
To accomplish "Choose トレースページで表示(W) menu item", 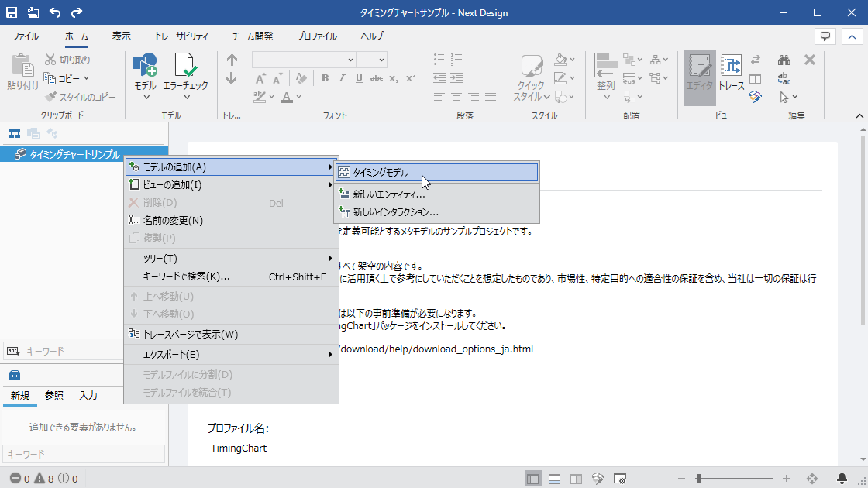I will pos(232,334).
